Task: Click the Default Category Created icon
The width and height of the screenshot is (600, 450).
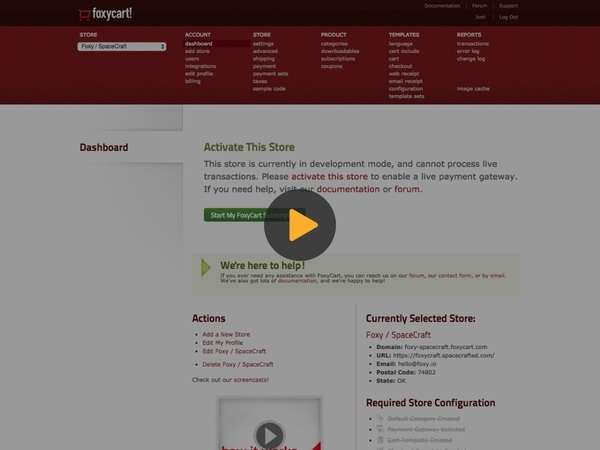Action: click(x=380, y=418)
